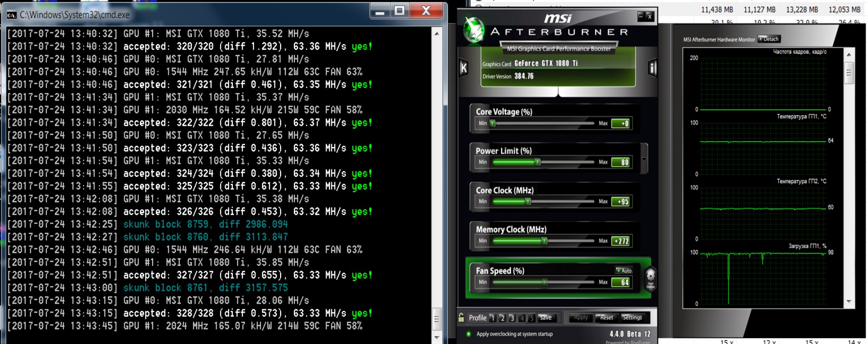Open the Kombustor K side button

pos(464,68)
